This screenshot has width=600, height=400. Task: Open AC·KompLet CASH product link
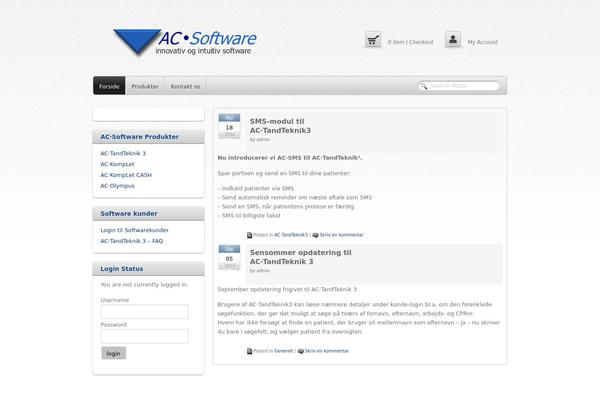(x=126, y=175)
